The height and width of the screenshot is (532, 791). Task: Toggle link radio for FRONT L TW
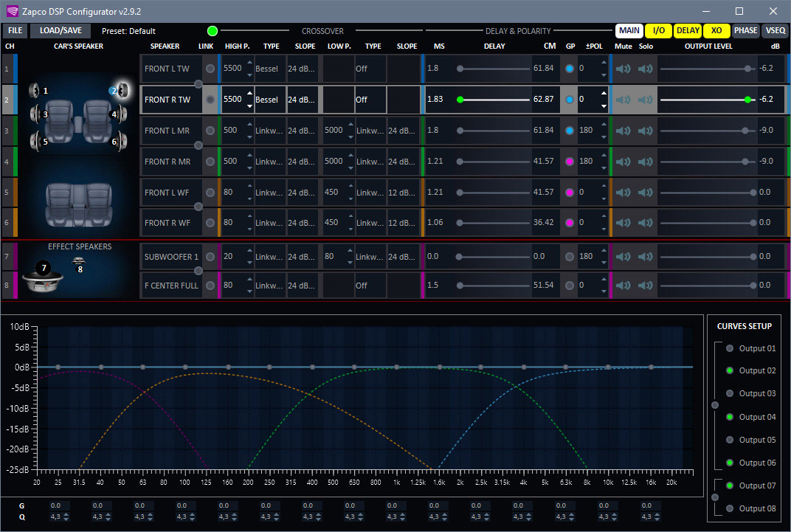coord(210,69)
